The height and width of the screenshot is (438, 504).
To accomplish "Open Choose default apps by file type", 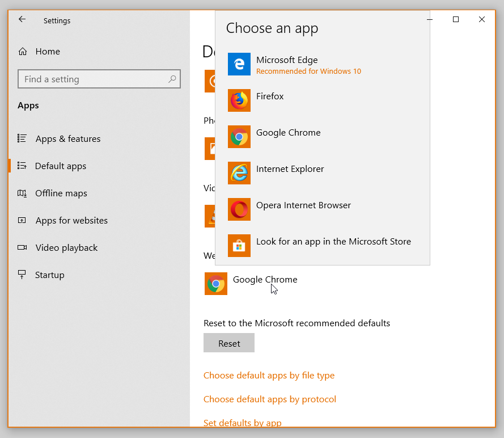I will coord(269,375).
